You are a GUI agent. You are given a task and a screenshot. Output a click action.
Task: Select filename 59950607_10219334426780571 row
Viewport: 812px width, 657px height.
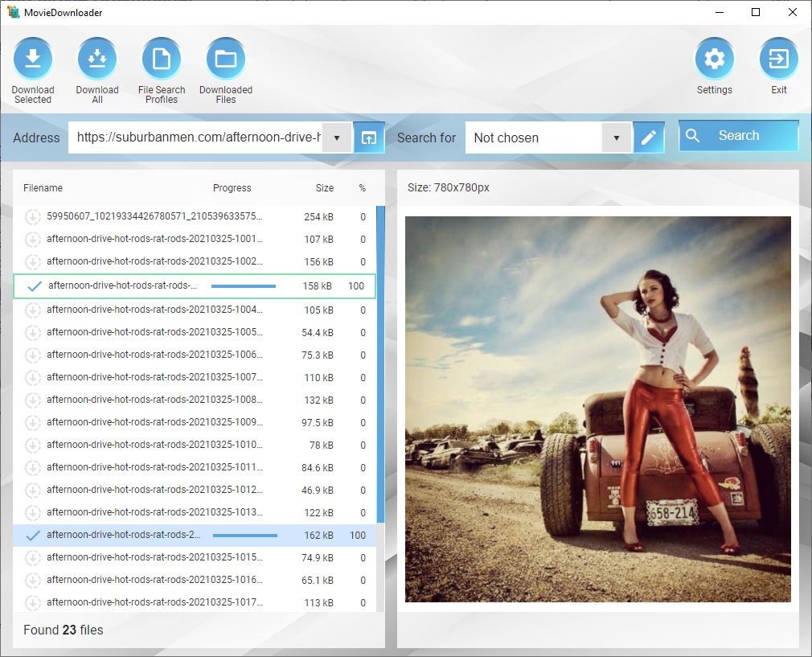pyautogui.click(x=154, y=216)
